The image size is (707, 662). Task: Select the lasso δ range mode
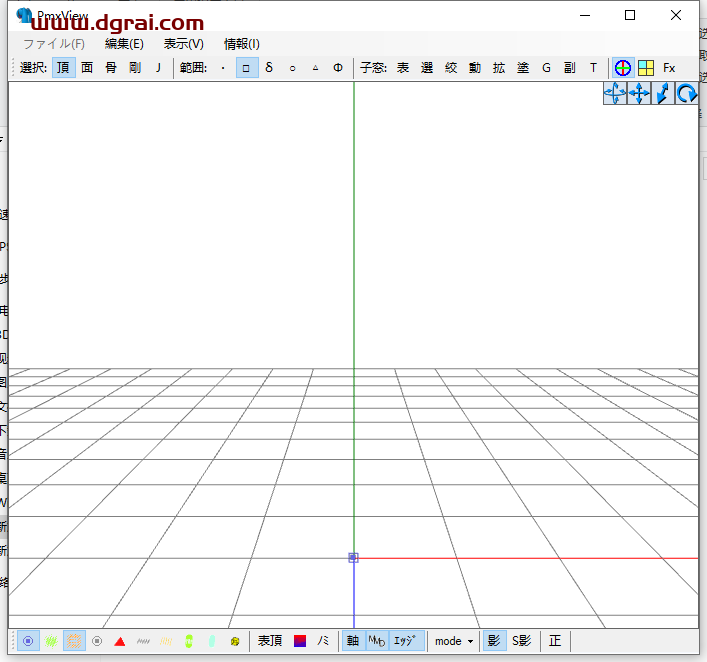coord(269,68)
